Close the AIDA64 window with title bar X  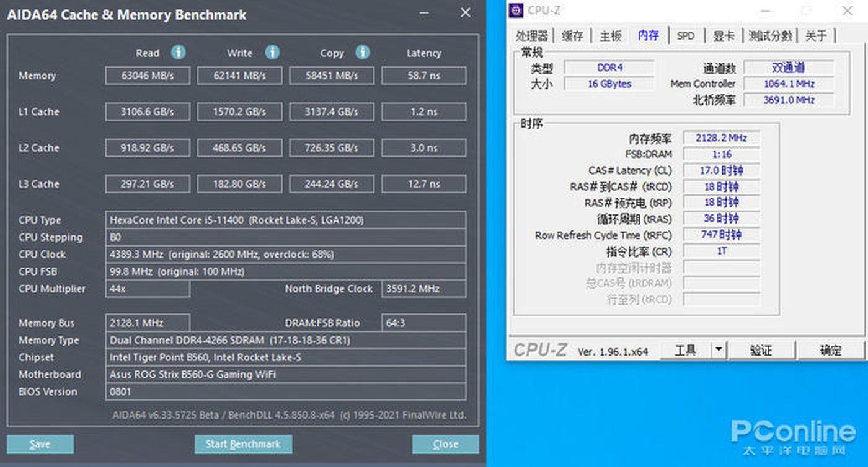coord(465,13)
